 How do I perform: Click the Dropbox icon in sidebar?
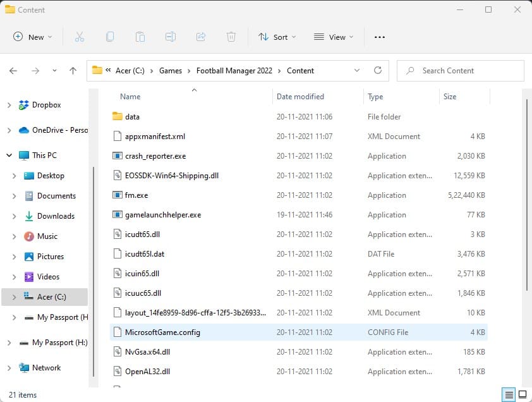(x=24, y=105)
